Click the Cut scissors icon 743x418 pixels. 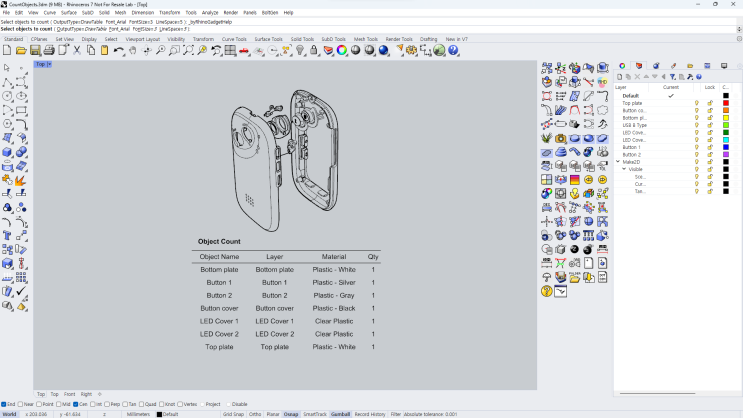point(77,50)
